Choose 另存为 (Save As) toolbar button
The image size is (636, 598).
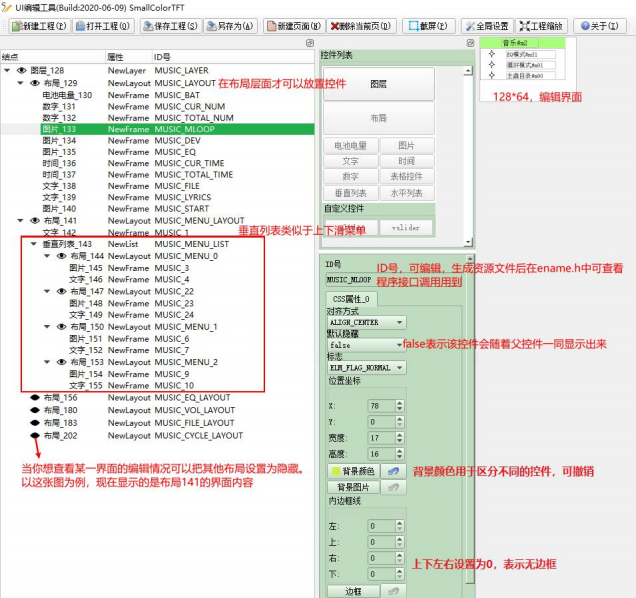230,26
